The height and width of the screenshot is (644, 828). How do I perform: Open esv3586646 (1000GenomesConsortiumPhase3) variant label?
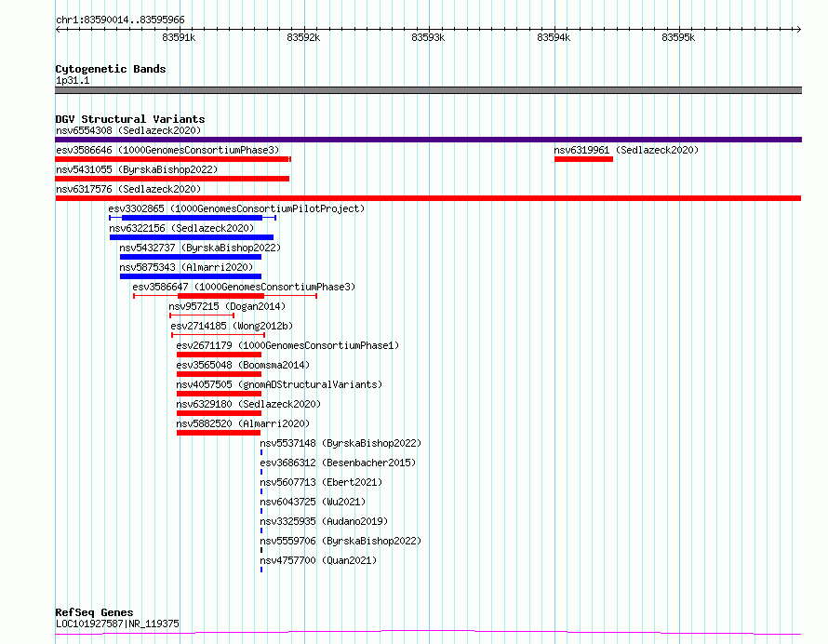click(x=167, y=150)
